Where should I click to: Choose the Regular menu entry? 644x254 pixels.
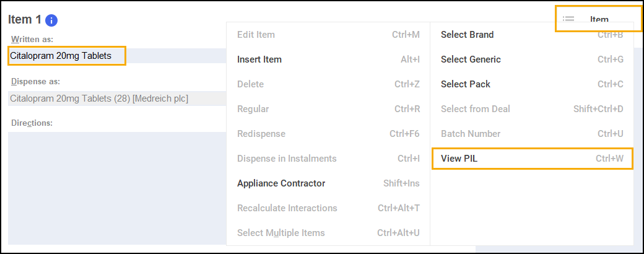[328, 109]
